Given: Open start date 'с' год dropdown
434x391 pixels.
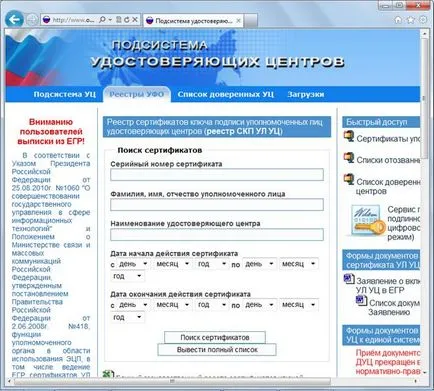Looking at the screenshot, I should coord(211,264).
